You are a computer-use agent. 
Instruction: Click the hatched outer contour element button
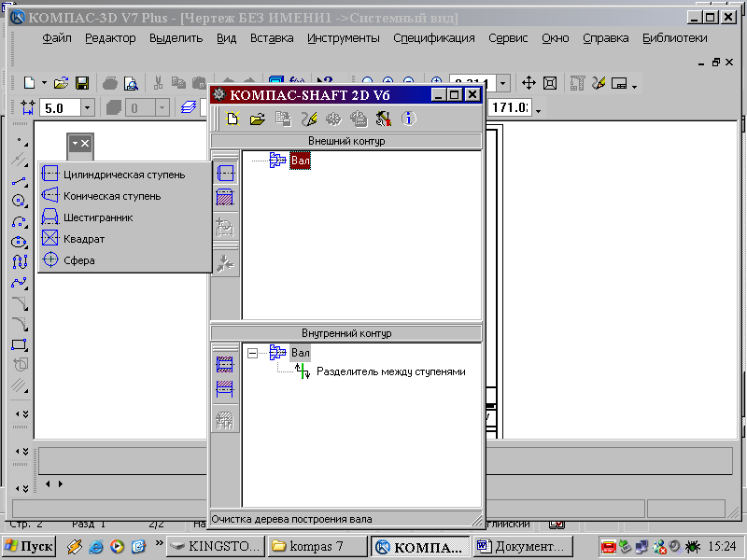tap(225, 197)
